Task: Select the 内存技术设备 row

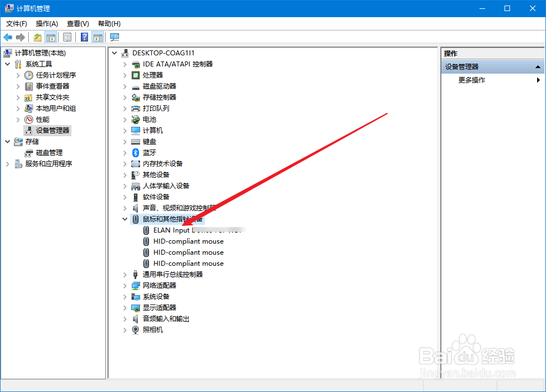Action: click(163, 164)
